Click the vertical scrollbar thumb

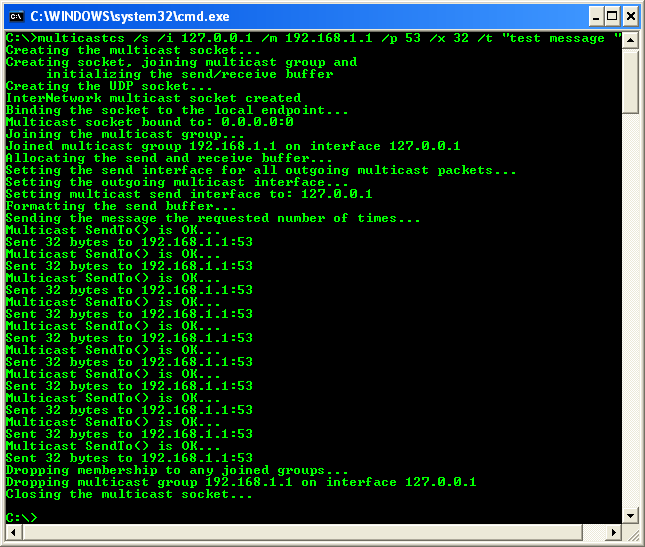tap(630, 81)
